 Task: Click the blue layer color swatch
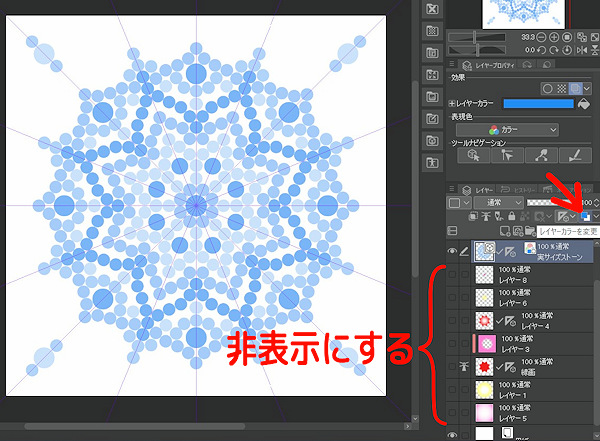click(538, 104)
